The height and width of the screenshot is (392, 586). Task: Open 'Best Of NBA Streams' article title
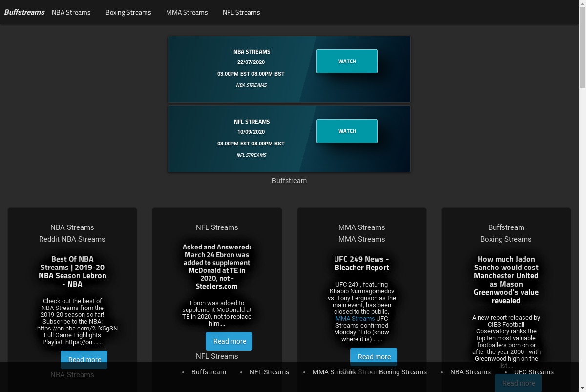click(72, 271)
